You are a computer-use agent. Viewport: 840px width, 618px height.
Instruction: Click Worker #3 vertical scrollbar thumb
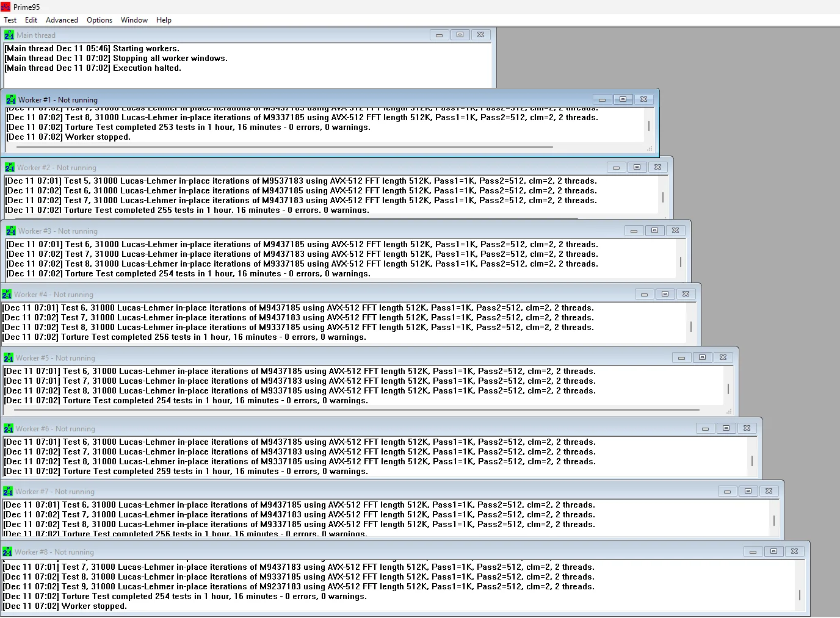point(680,262)
